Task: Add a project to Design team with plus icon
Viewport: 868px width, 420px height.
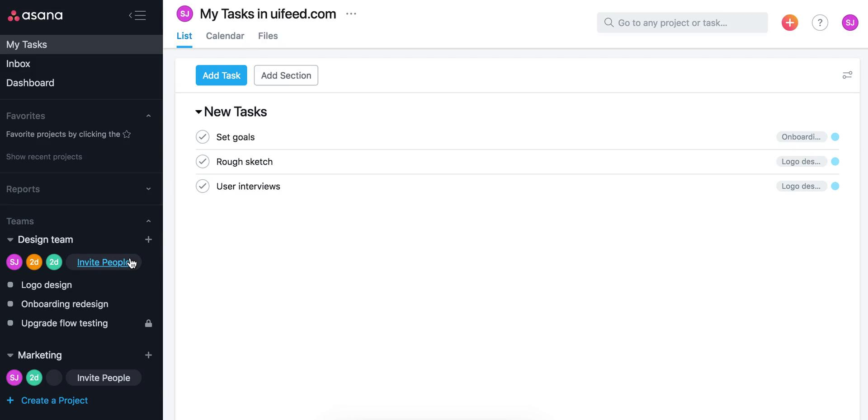Action: pos(148,239)
